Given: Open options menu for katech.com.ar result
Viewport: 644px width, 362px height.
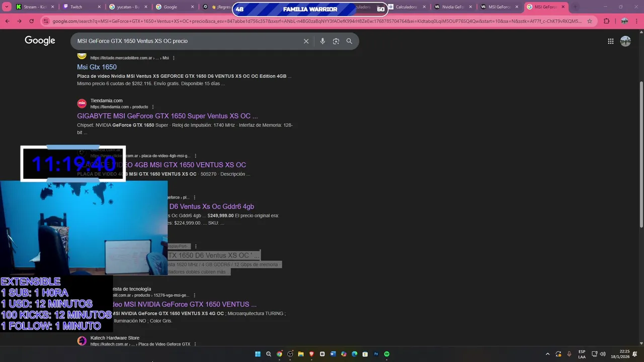Looking at the screenshot, I should pos(195,344).
